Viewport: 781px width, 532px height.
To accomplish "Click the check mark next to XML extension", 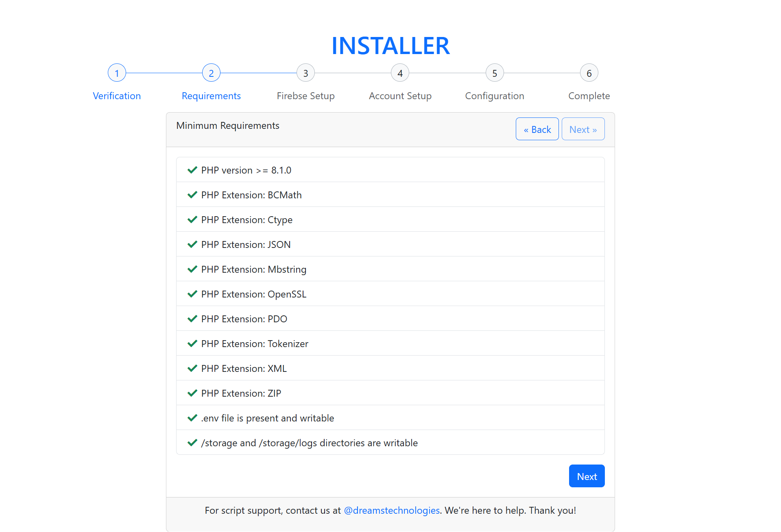I will click(192, 368).
